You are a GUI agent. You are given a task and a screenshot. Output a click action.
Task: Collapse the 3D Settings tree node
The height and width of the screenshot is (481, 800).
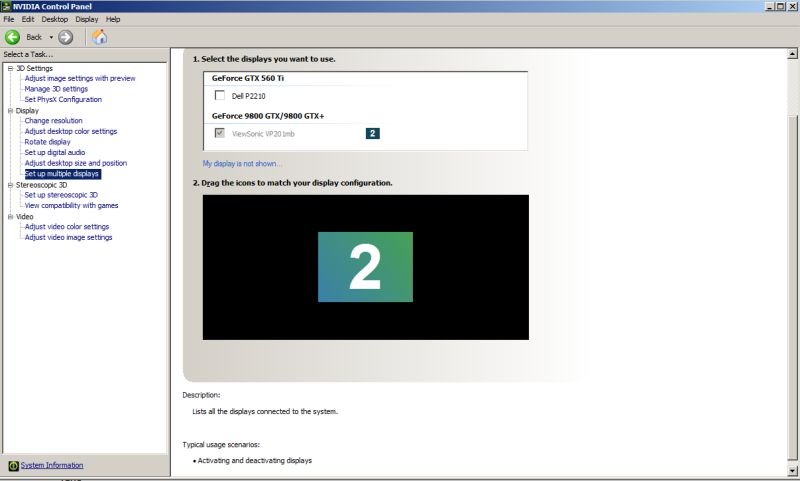[10, 68]
